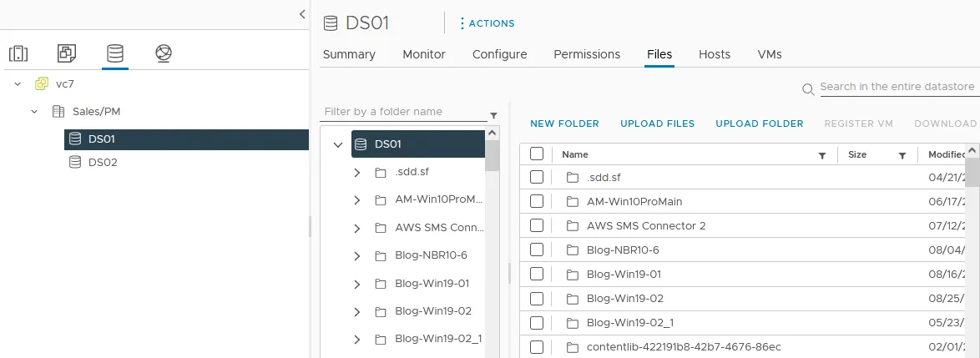Click the Name column filter icon
Image resolution: width=980 pixels, height=358 pixels.
point(822,155)
